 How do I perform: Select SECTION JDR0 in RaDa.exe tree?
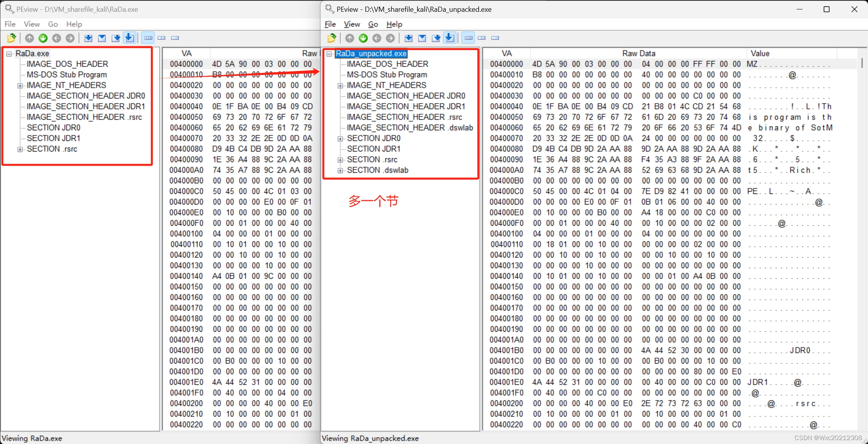click(53, 128)
